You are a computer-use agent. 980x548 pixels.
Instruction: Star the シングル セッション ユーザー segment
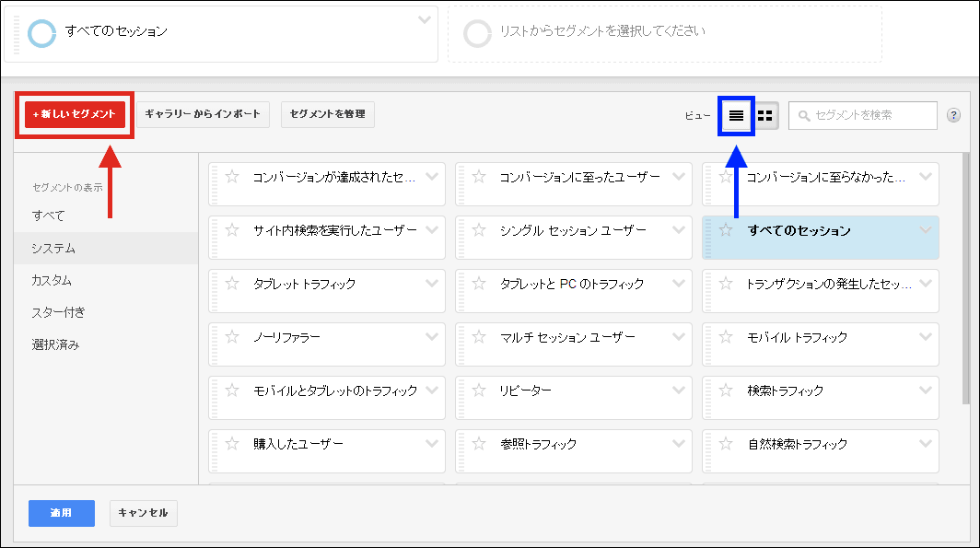(480, 231)
